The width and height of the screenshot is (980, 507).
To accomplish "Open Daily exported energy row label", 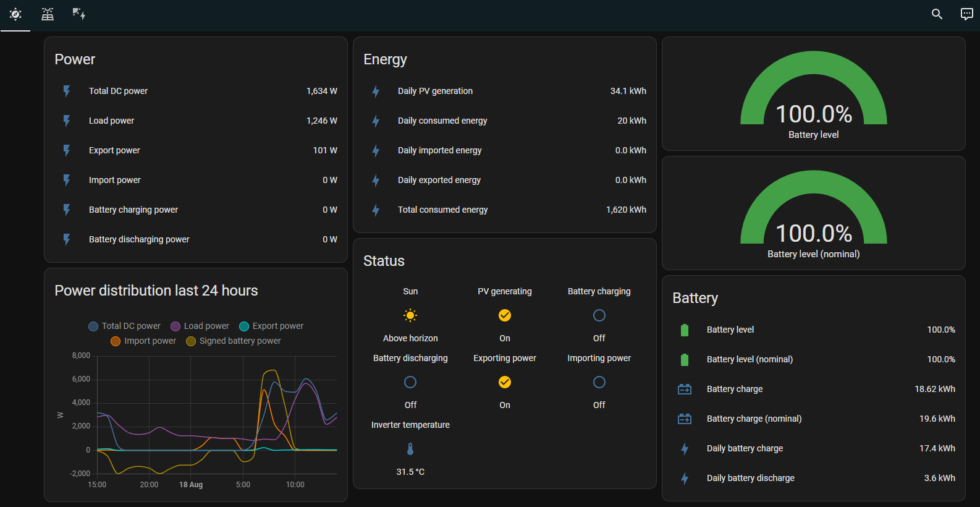I will click(439, 180).
